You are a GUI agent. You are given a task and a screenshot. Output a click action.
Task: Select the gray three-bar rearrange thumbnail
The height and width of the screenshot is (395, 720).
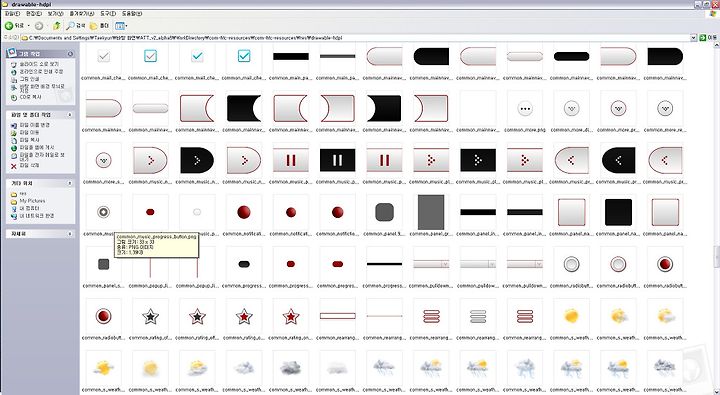(478, 316)
